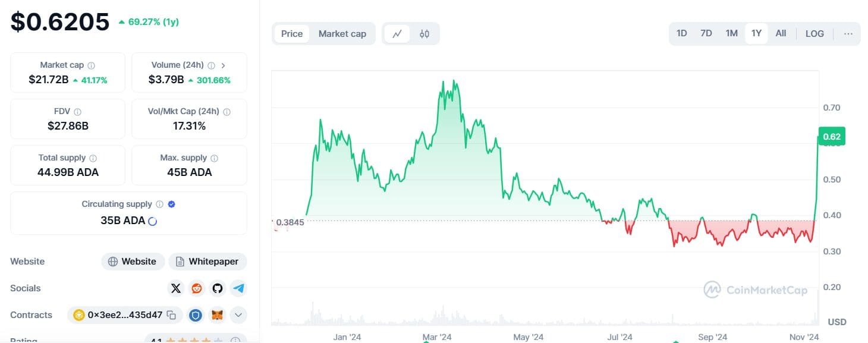Select the All timeframe tab
Viewport: 868px width, 343px height.
point(781,33)
